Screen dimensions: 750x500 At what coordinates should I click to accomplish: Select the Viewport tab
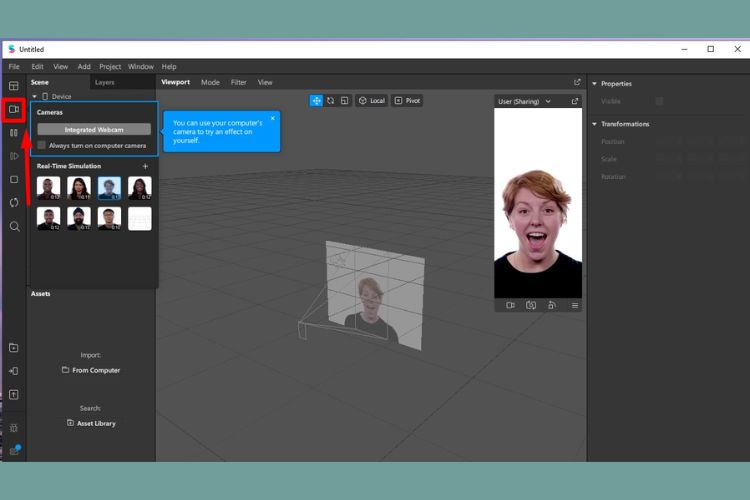[176, 82]
